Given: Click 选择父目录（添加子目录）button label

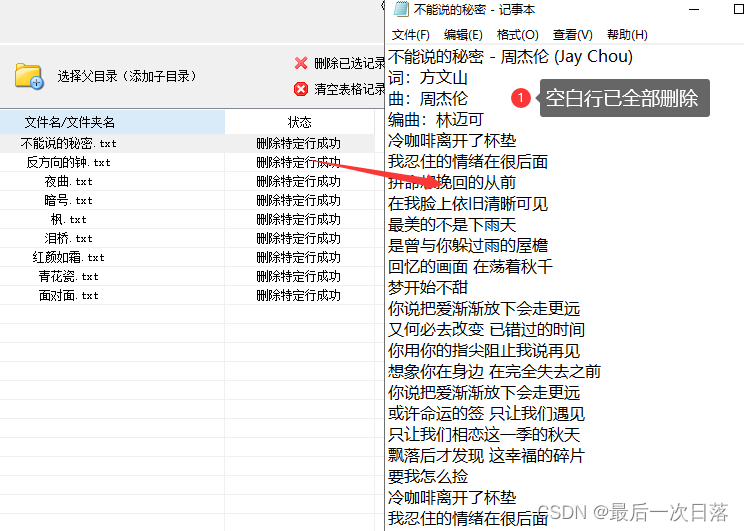Looking at the screenshot, I should coord(127,76).
